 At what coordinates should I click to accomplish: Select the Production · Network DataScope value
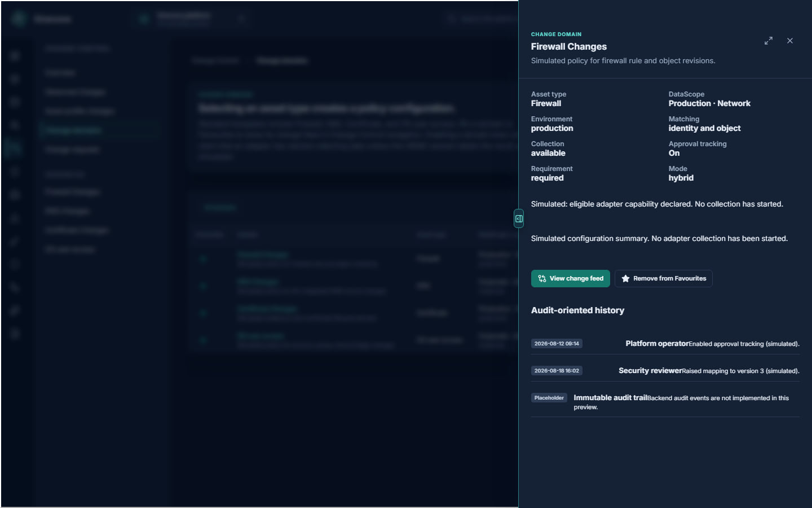coord(709,103)
